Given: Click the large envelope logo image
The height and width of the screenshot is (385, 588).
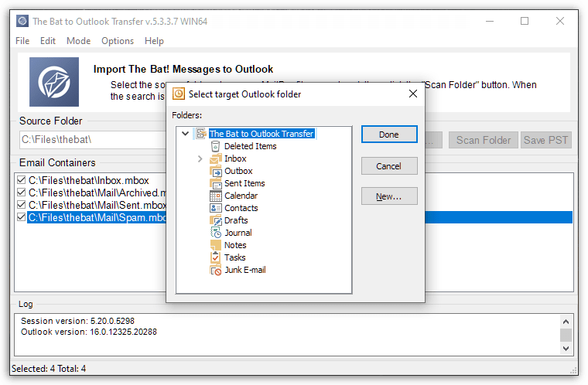Looking at the screenshot, I should (x=54, y=82).
